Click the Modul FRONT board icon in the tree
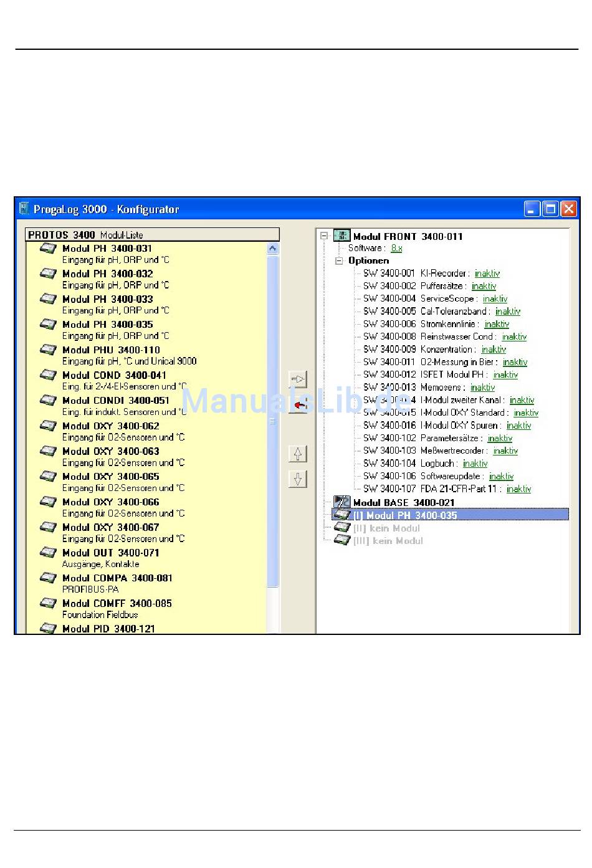The height and width of the screenshot is (868, 592). tap(341, 236)
